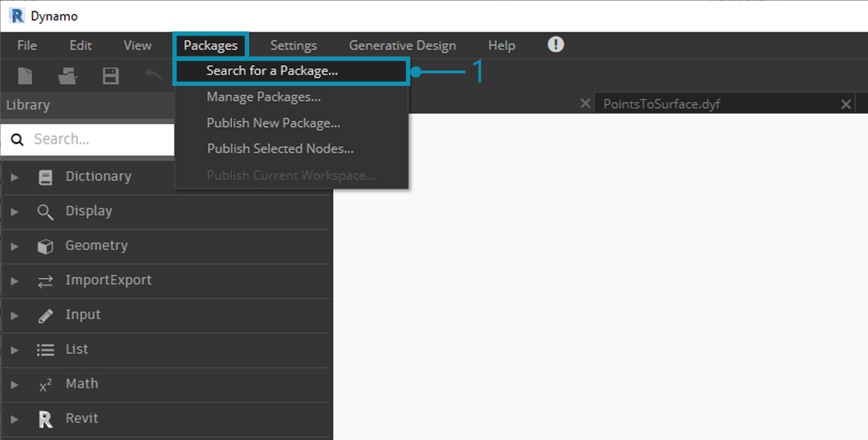The image size is (868, 440).
Task: Click the Input pencil icon
Action: pyautogui.click(x=45, y=316)
